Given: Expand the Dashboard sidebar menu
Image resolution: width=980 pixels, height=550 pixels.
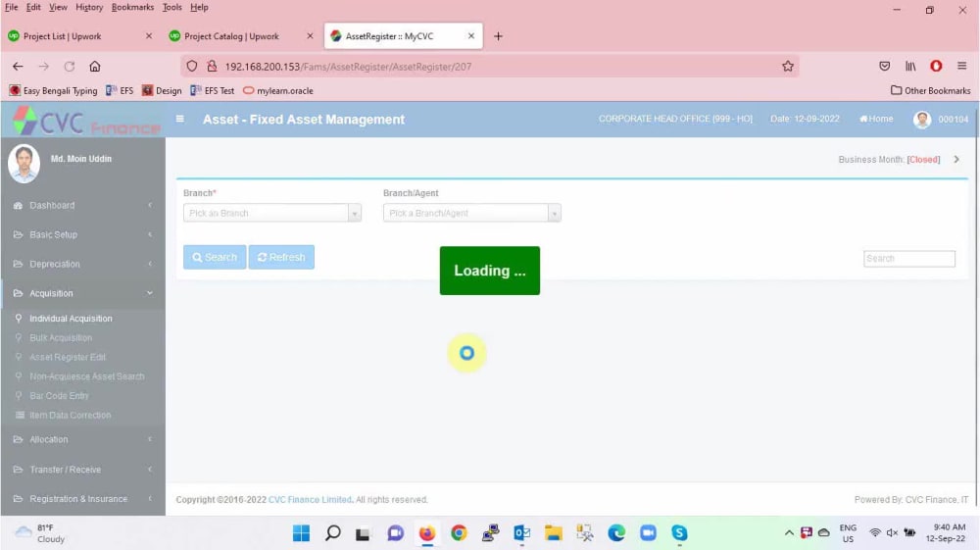Looking at the screenshot, I should click(x=82, y=206).
